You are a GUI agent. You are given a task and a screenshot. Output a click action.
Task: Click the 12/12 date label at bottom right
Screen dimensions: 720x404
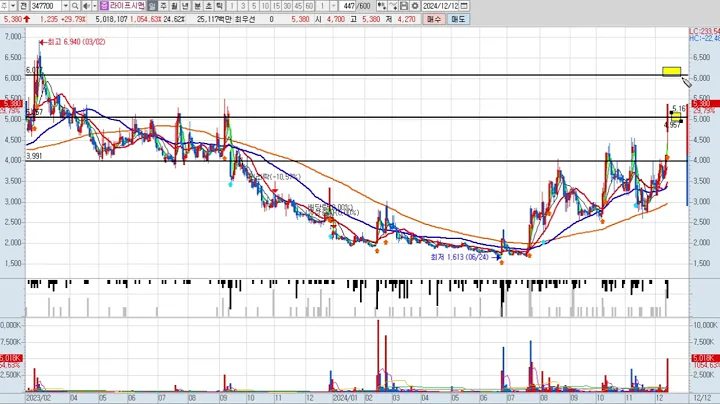702,398
